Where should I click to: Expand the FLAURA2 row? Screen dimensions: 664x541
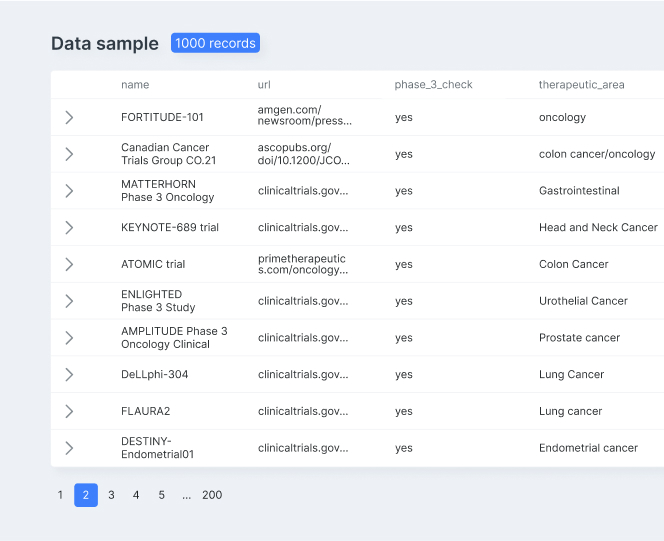[69, 411]
